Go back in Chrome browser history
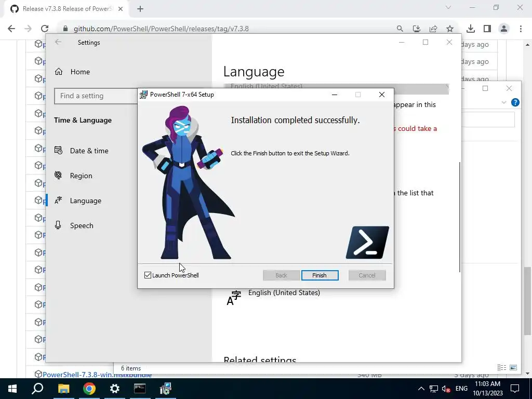Image resolution: width=532 pixels, height=399 pixels. click(11, 29)
